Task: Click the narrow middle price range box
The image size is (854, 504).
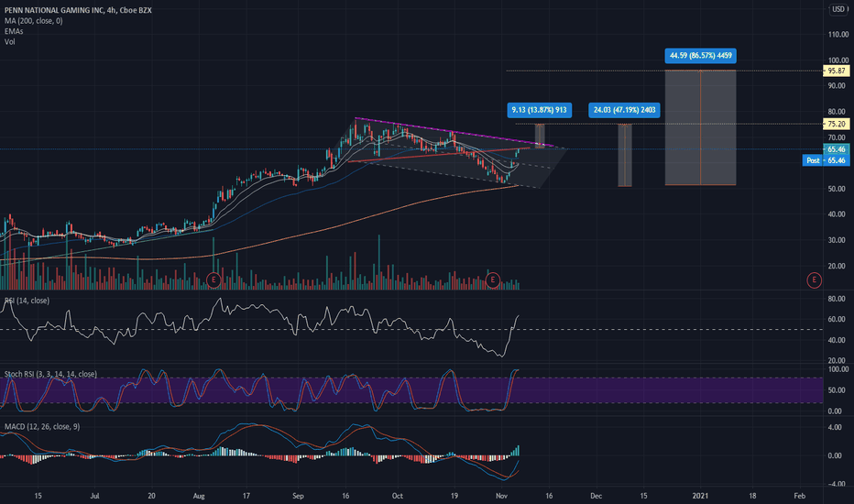Action: coord(625,155)
